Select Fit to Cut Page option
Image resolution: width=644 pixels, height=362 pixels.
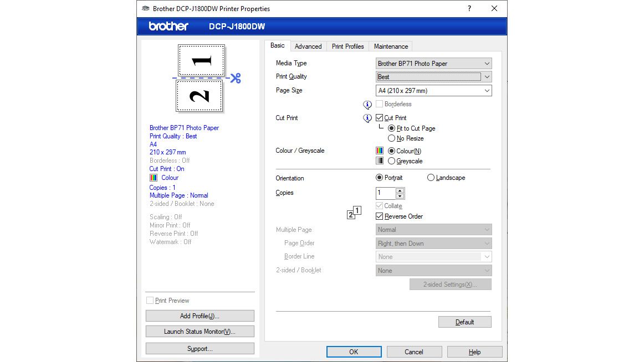pos(391,128)
